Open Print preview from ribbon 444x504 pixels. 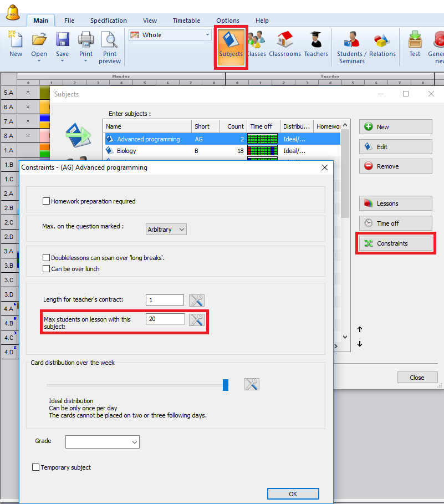point(110,47)
